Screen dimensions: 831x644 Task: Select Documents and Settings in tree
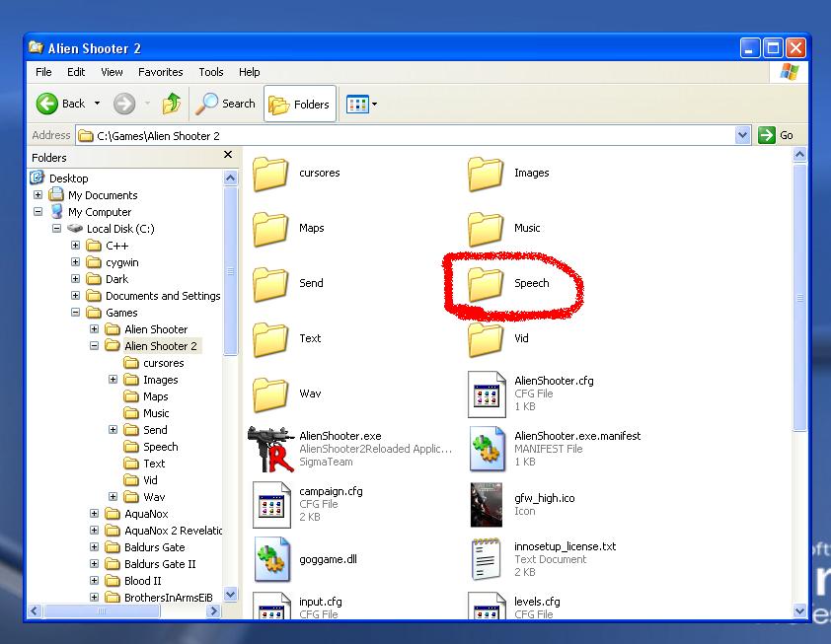point(163,296)
